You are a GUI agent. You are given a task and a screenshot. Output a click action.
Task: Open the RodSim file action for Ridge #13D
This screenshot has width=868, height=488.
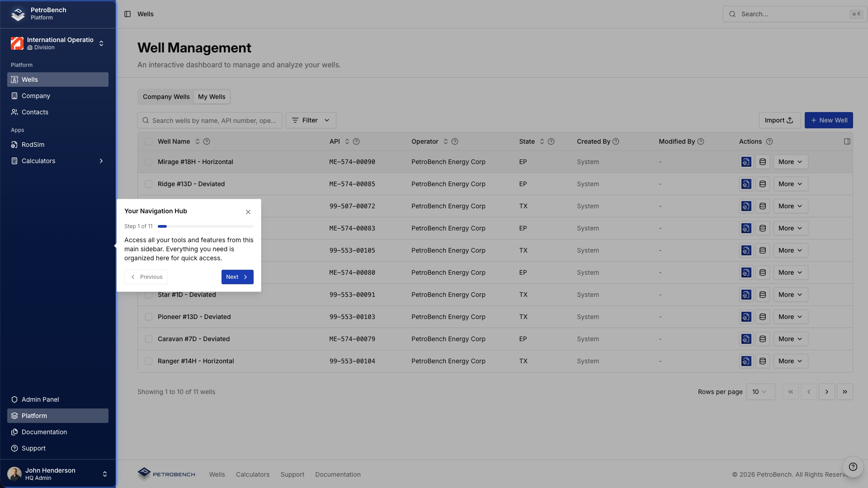pos(746,184)
